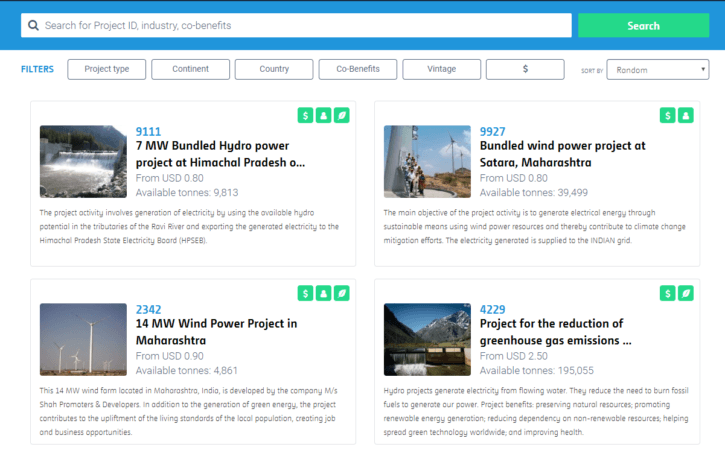Click the person icon on project 2342 card

[323, 293]
